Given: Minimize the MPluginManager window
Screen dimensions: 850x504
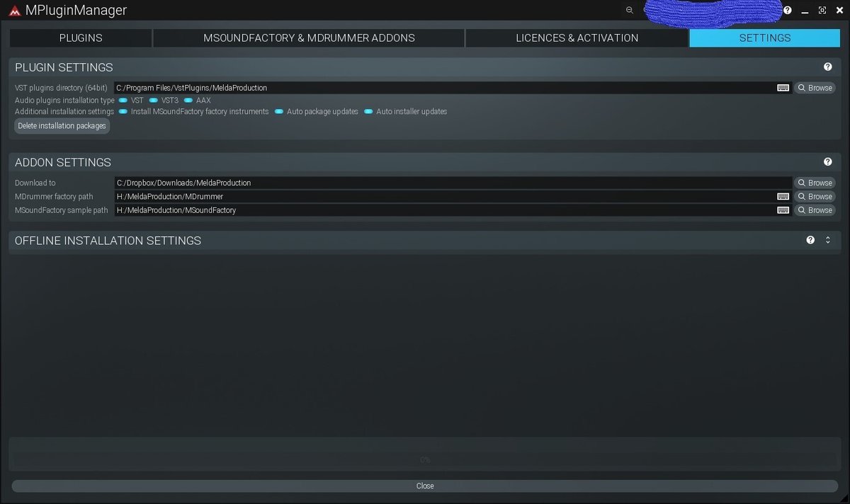Looking at the screenshot, I should (x=805, y=11).
